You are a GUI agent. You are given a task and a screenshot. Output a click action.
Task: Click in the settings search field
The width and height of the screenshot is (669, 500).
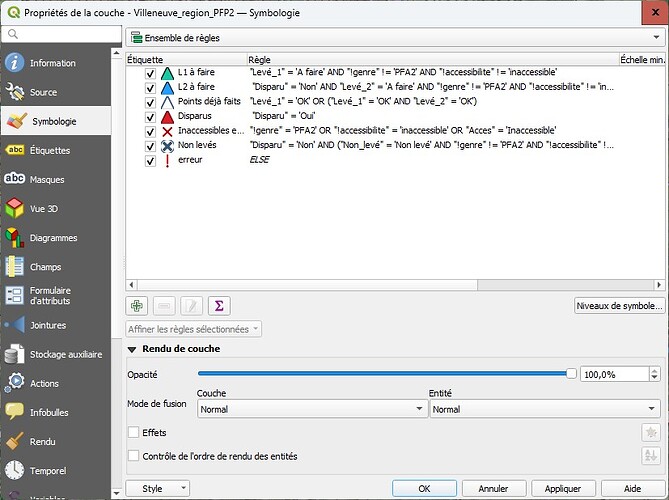pos(62,34)
